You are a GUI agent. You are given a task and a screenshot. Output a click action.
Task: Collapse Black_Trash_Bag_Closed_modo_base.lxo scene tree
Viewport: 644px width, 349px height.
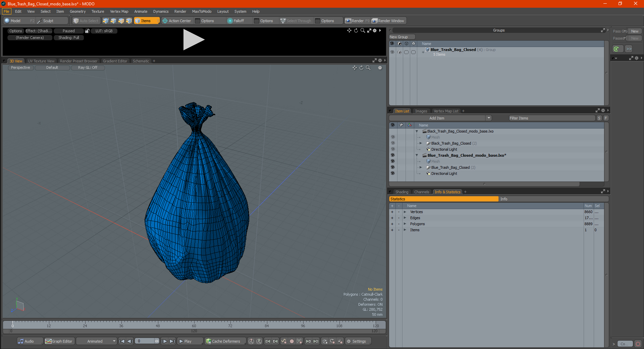(417, 131)
